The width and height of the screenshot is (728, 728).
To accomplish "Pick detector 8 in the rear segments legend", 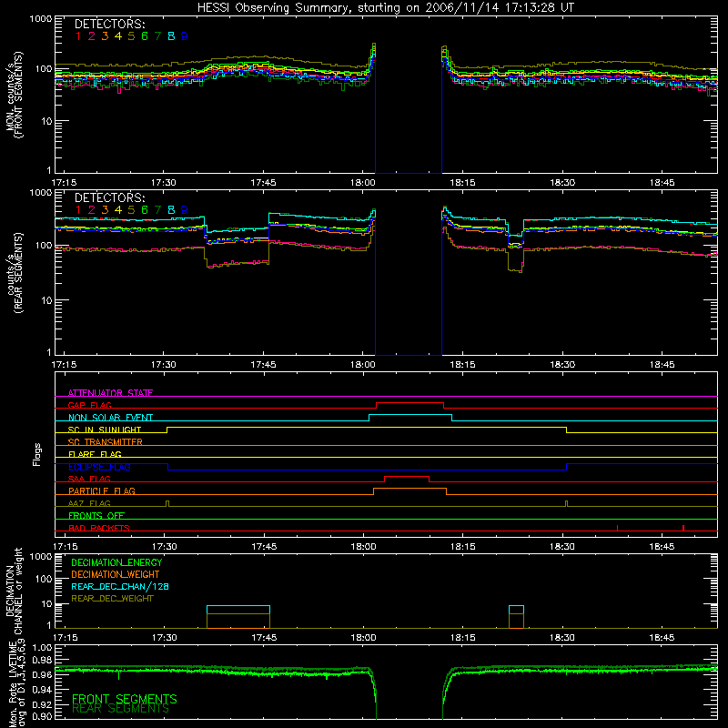I will [171, 210].
